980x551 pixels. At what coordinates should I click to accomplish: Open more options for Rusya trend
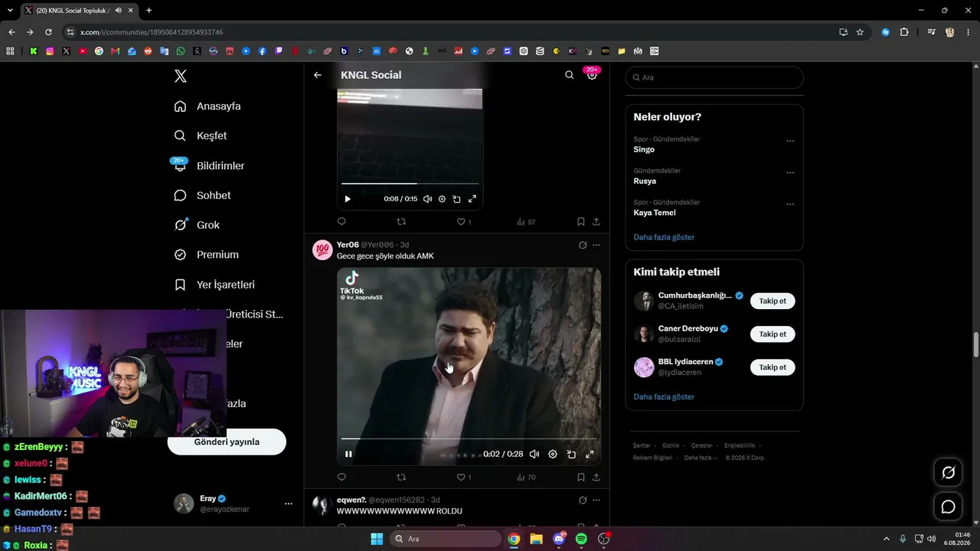pyautogui.click(x=790, y=173)
